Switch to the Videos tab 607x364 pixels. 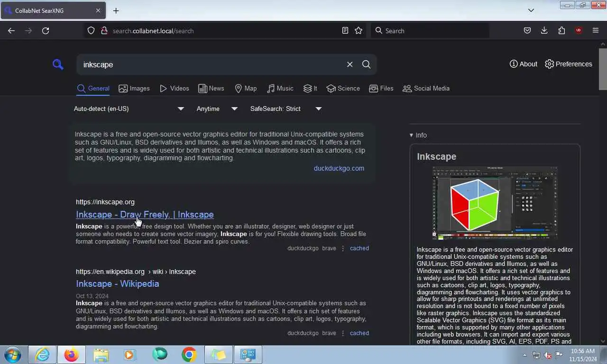tap(174, 89)
